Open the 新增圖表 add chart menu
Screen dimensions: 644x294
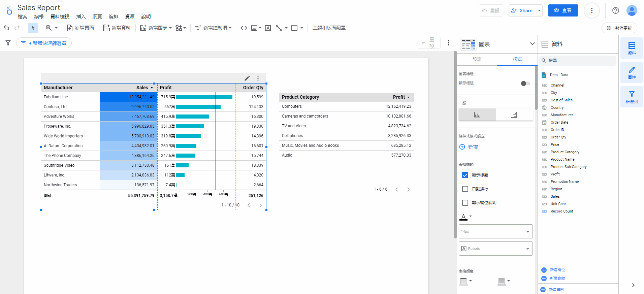coord(156,28)
